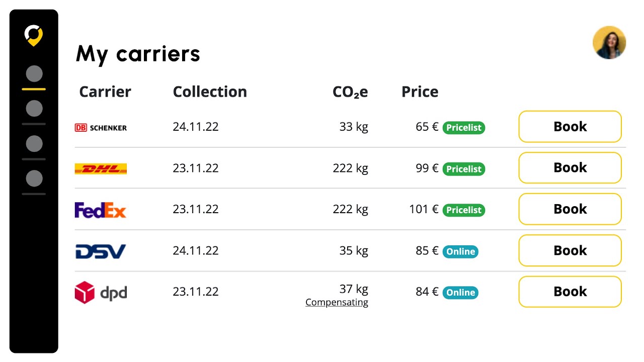Image resolution: width=644 pixels, height=362 pixels.
Task: Open the Compensating link under 37 kg
Action: coord(337,303)
